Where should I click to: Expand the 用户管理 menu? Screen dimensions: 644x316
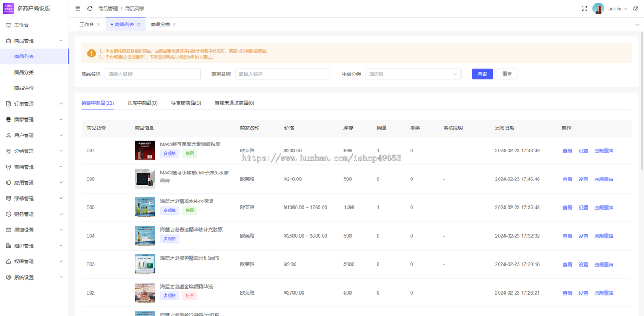point(61,135)
